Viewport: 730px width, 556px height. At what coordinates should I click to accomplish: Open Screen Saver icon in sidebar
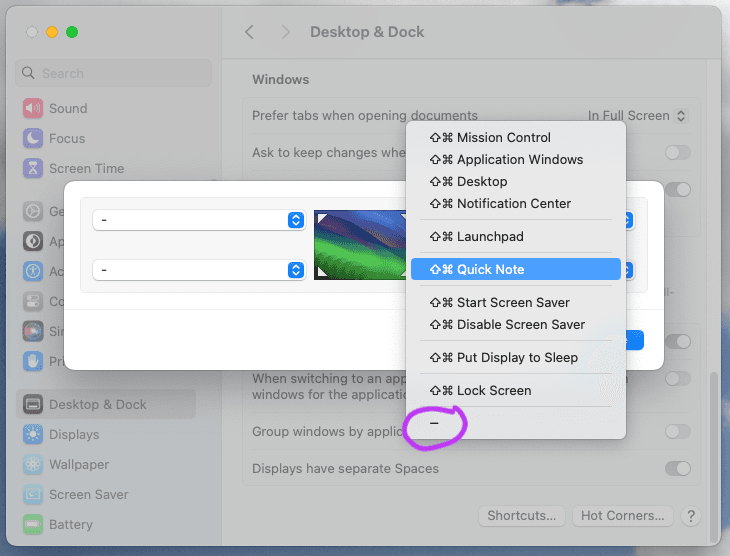click(33, 495)
